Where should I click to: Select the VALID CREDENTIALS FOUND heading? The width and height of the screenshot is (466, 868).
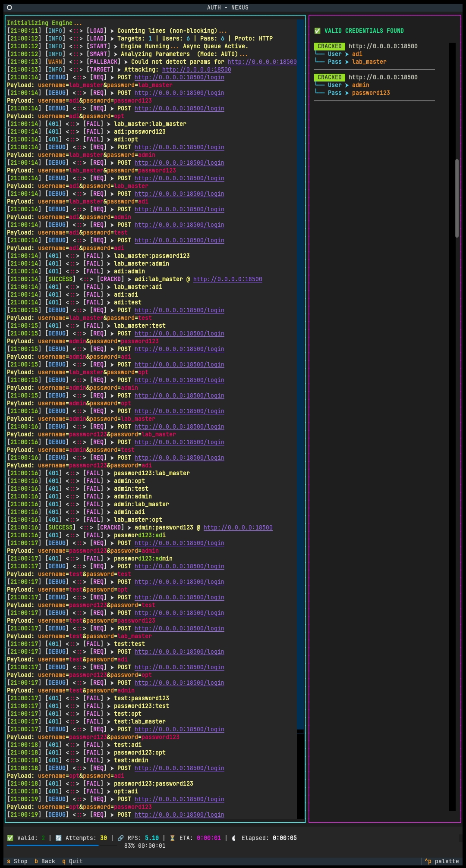point(364,31)
